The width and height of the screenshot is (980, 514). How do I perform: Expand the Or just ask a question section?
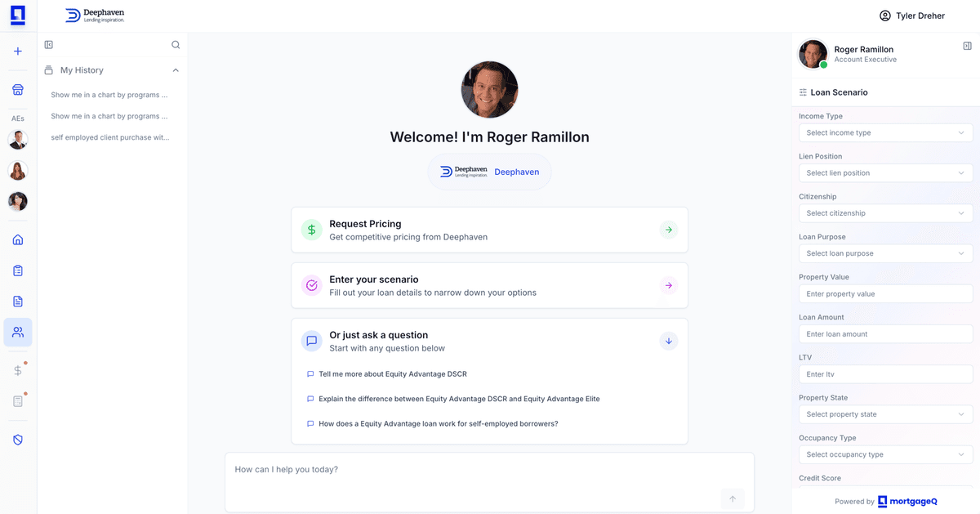[668, 341]
